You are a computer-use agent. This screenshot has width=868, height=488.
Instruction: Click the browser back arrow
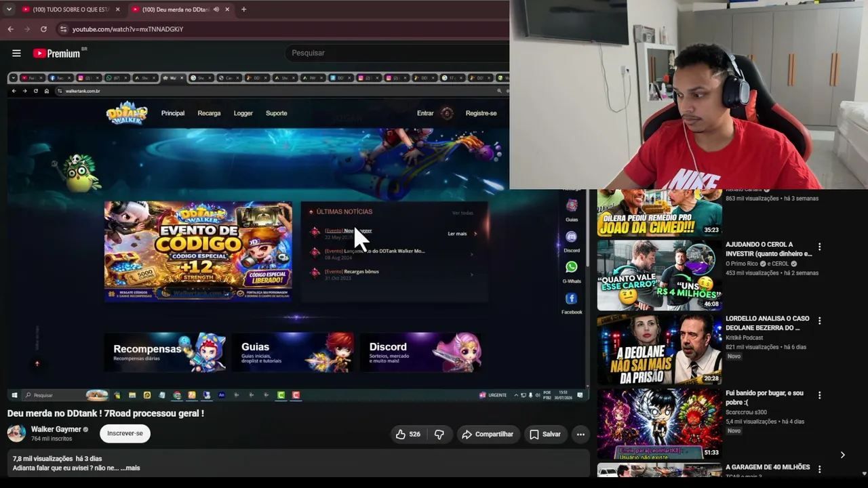[10, 29]
